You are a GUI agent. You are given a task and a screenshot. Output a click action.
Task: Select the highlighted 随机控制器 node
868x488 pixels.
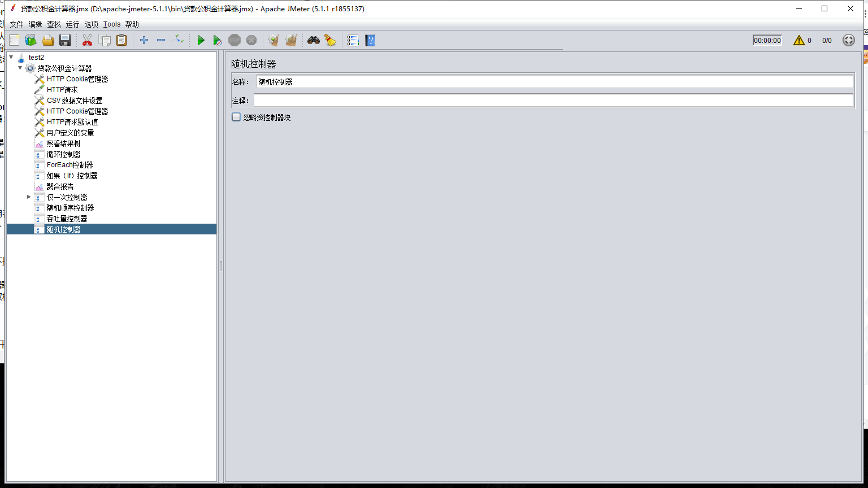[x=63, y=229]
